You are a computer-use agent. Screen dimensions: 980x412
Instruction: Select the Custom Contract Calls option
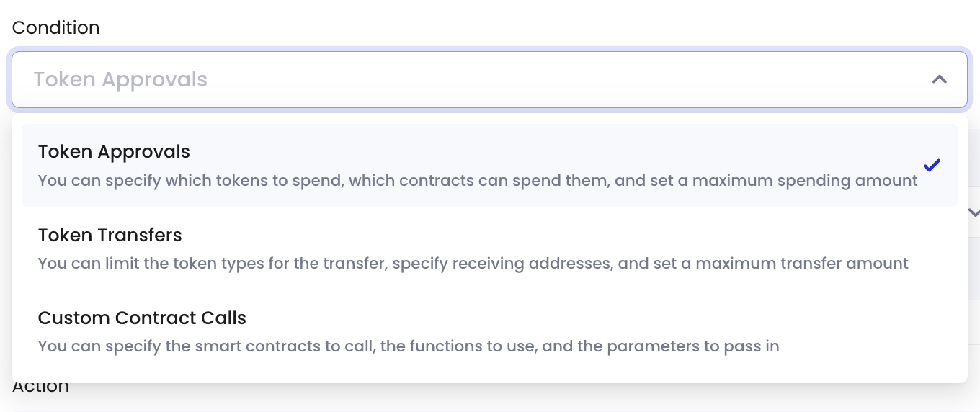490,331
